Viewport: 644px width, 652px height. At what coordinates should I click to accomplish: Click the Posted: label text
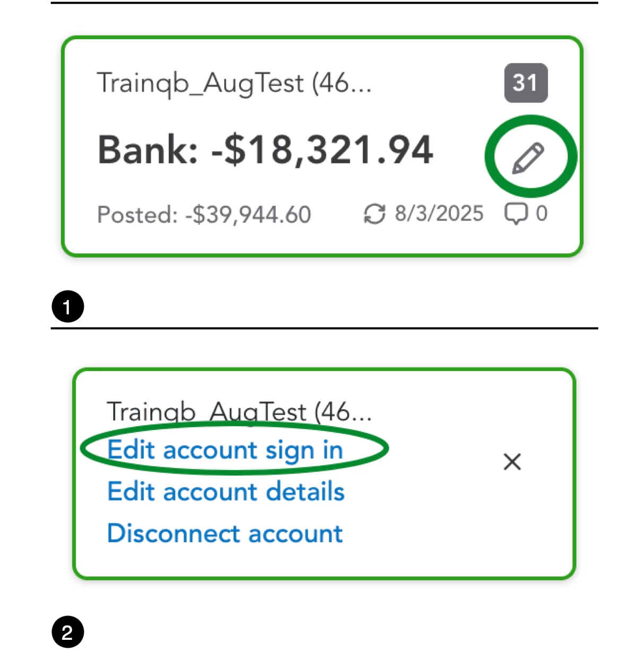[137, 215]
